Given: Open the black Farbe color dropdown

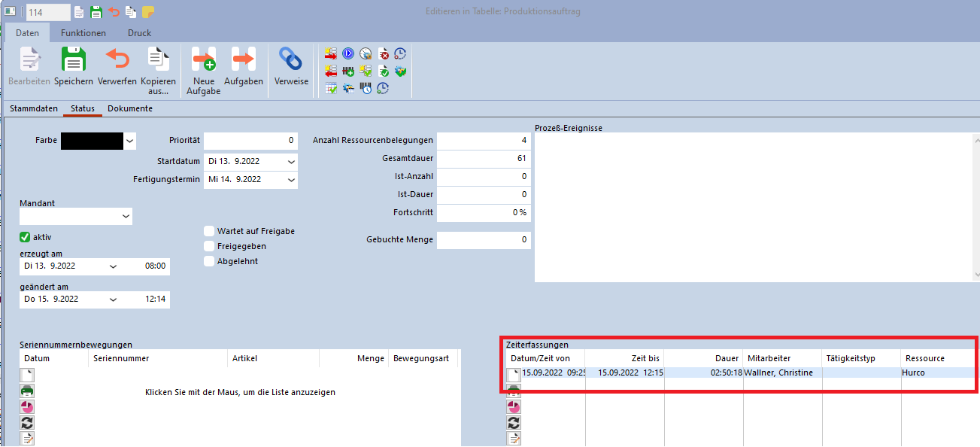Looking at the screenshot, I should [x=130, y=141].
